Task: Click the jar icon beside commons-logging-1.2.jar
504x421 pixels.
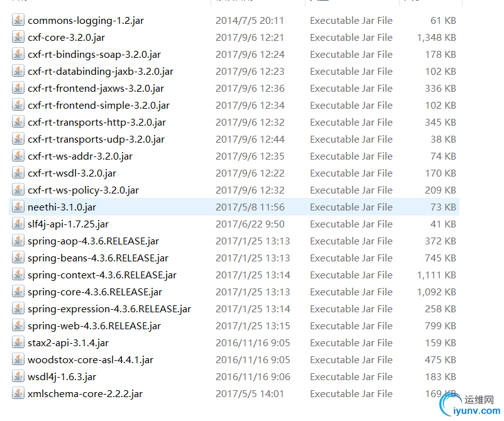Action: pos(18,20)
